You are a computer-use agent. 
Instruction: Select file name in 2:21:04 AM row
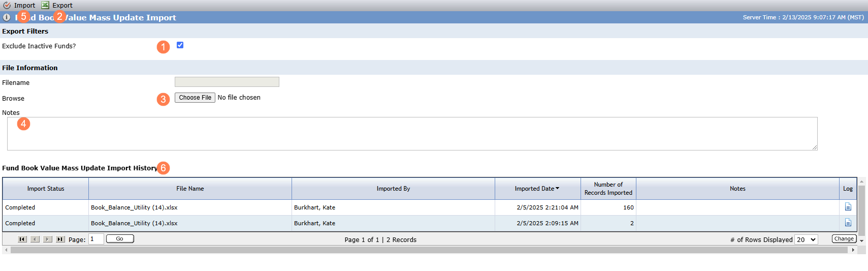click(134, 207)
